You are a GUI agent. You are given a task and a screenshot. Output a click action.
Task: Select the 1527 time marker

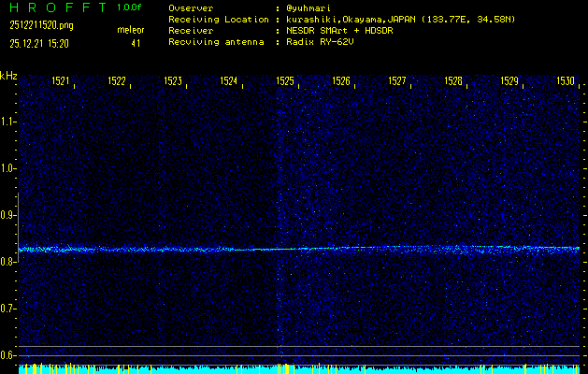click(x=397, y=82)
